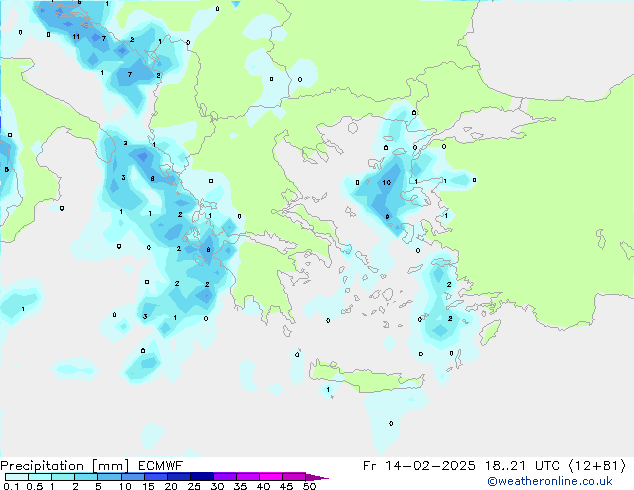The image size is (634, 490).
Task: Click the '14-02-2025' forecast date
Action: (x=430, y=466)
